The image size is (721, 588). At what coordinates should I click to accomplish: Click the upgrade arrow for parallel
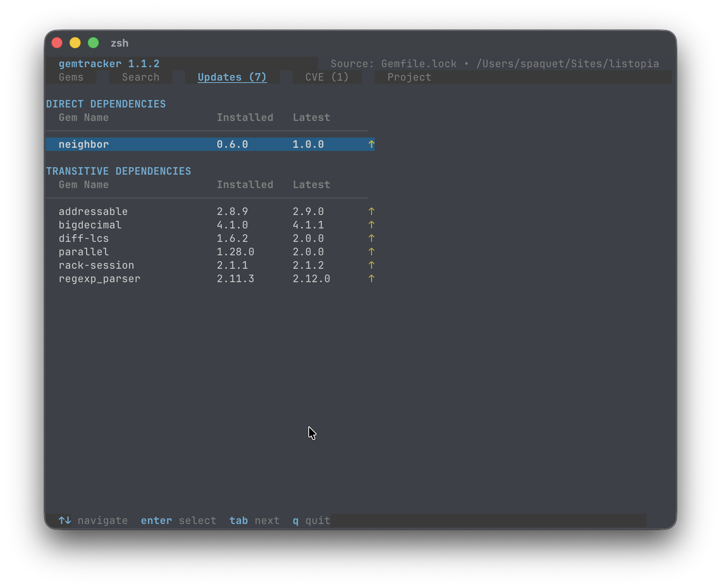(371, 252)
